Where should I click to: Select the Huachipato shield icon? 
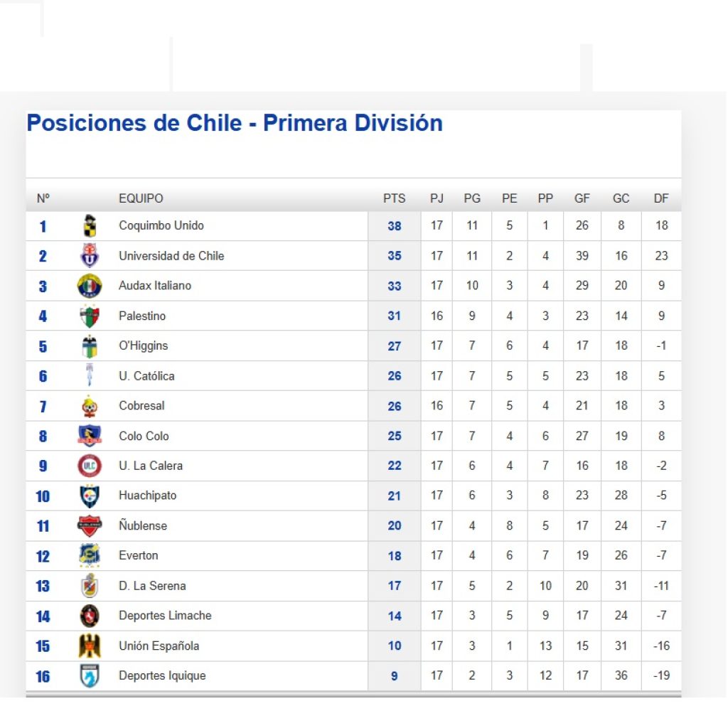(x=90, y=496)
